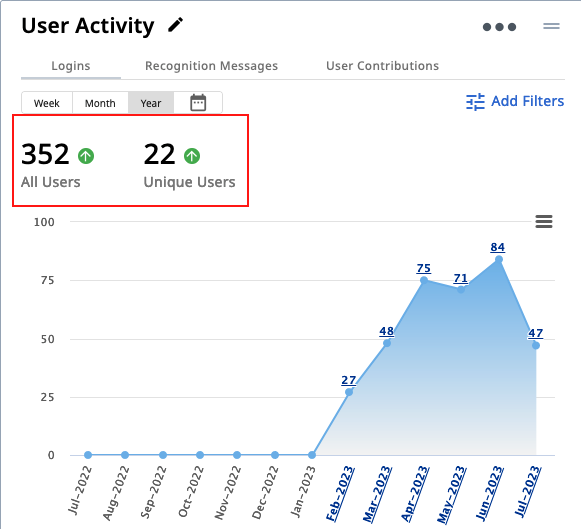Click the Nov-2022 data point

point(237,455)
